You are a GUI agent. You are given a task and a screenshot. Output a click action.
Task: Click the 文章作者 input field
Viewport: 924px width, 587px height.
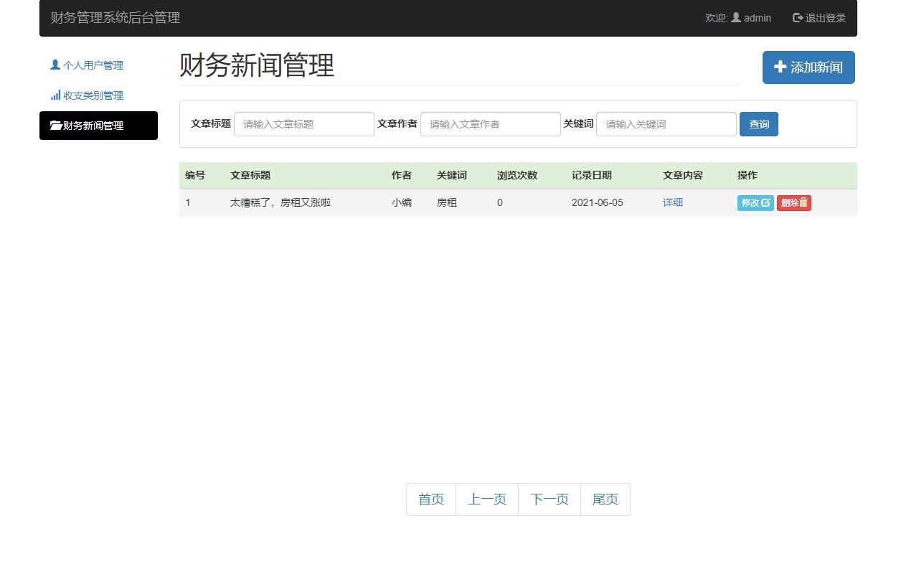pyautogui.click(x=490, y=123)
